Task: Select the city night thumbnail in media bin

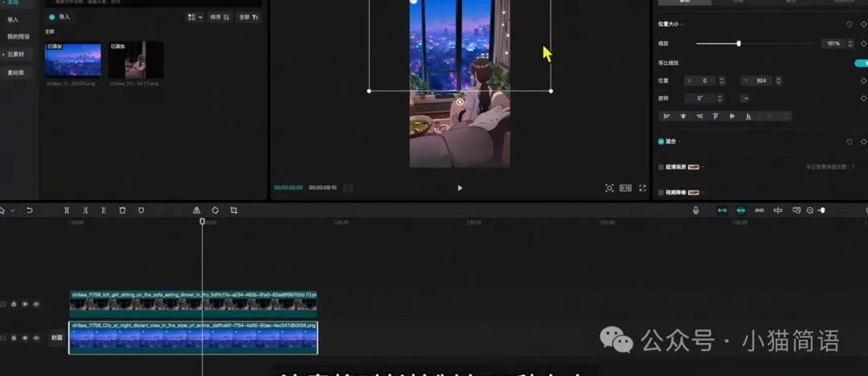Action: [x=73, y=59]
